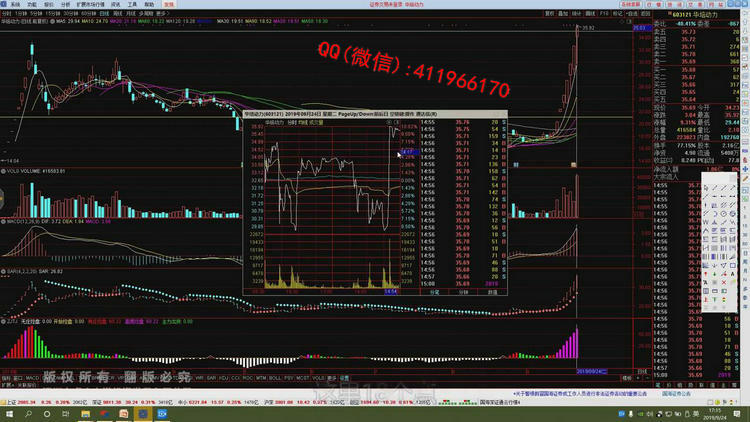Click the 返回 button
Image resolution: width=750 pixels, height=422 pixels.
pyautogui.click(x=646, y=13)
